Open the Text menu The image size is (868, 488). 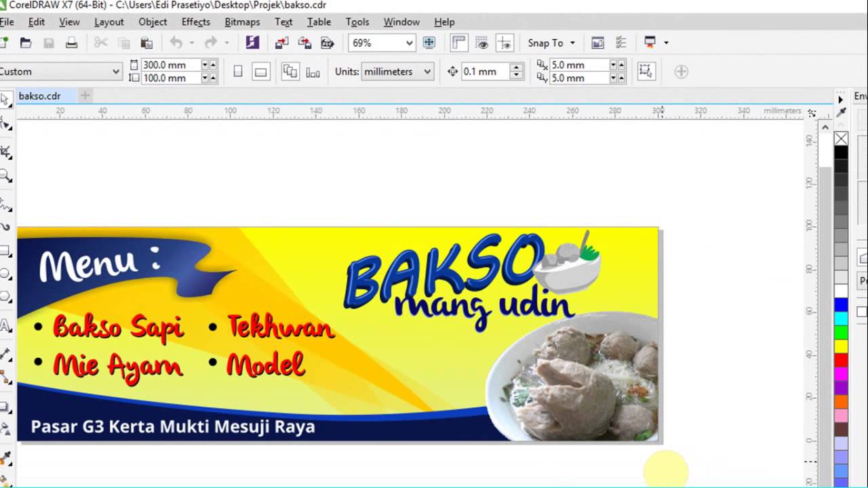pos(283,22)
